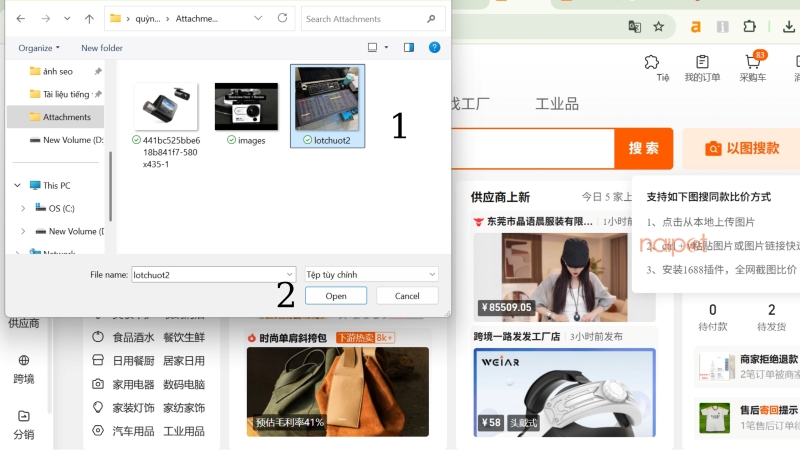Expand the OS (C:) tree node
The image size is (800, 450).
tap(23, 208)
